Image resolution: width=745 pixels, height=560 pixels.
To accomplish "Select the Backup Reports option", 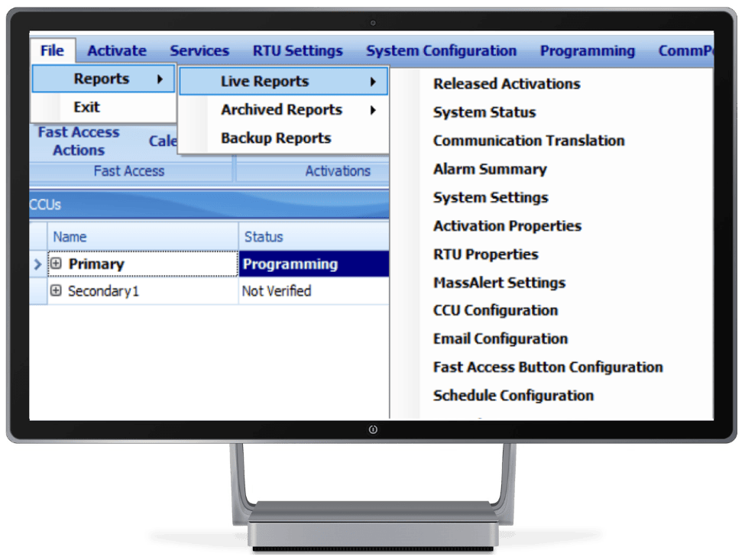I will tap(275, 138).
